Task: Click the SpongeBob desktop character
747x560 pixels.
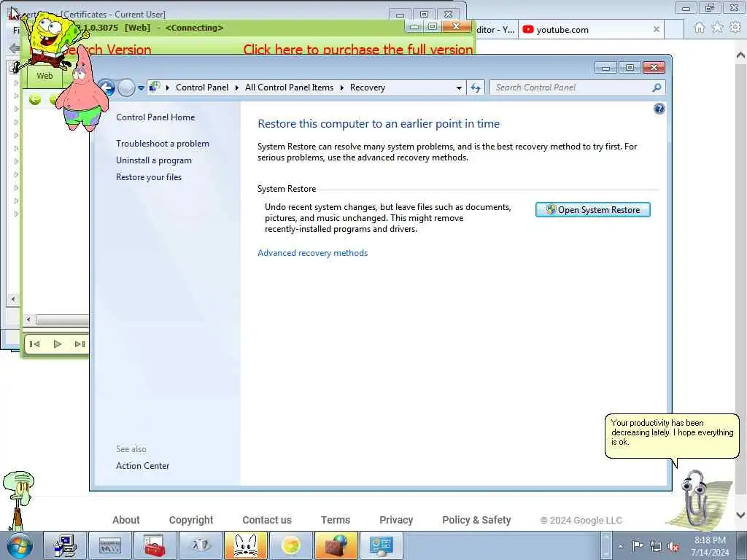Action: click(50, 41)
